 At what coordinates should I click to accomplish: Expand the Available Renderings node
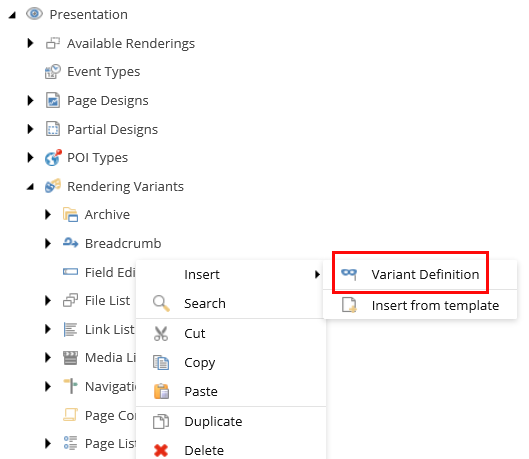tap(30, 43)
